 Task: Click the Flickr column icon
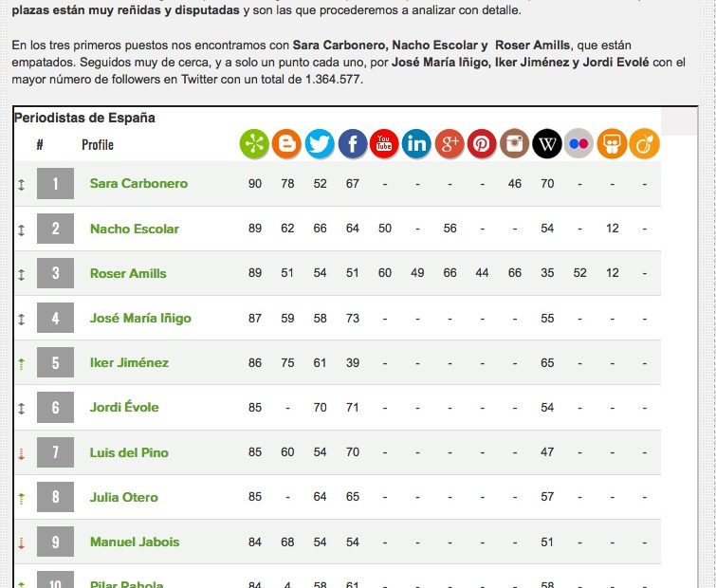579,144
